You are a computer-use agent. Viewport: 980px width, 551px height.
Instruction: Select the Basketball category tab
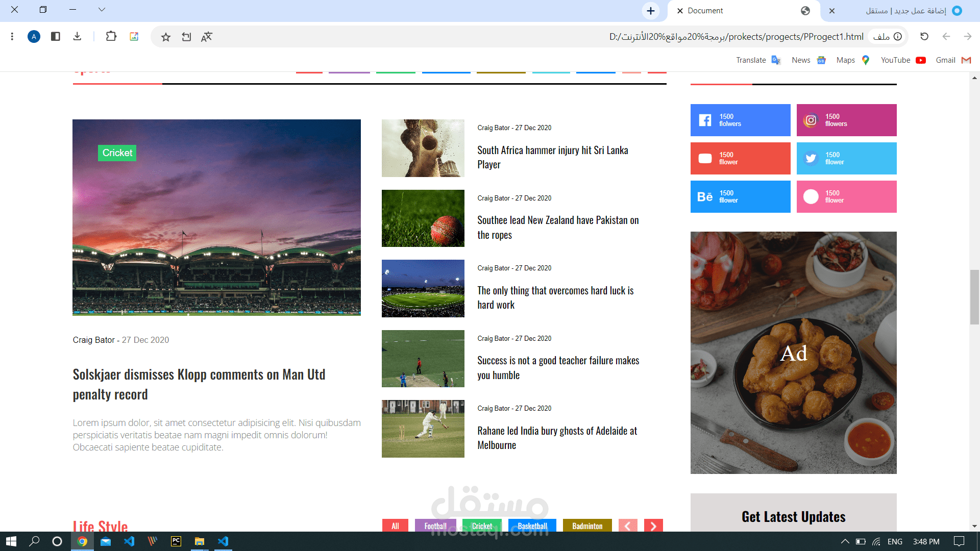tap(532, 526)
